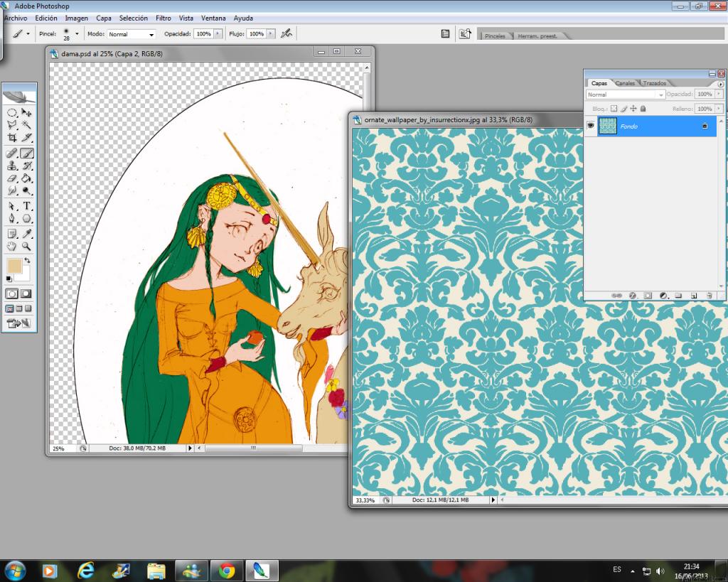Switch to Standard editing mode
Screen dimensions: 728x582
[x=12, y=293]
